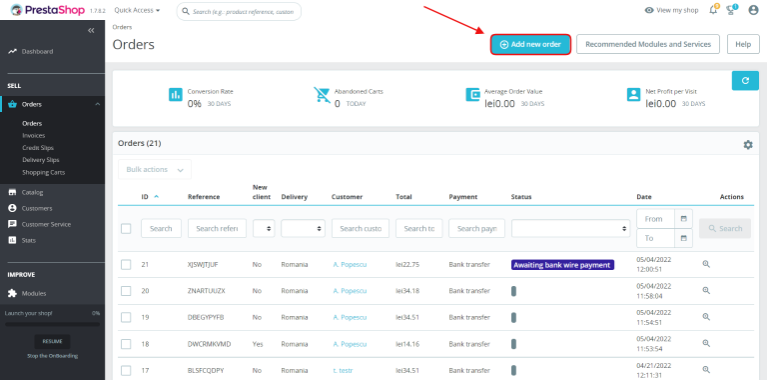Tick the checkbox for order 17
767x380 pixels.
126,370
